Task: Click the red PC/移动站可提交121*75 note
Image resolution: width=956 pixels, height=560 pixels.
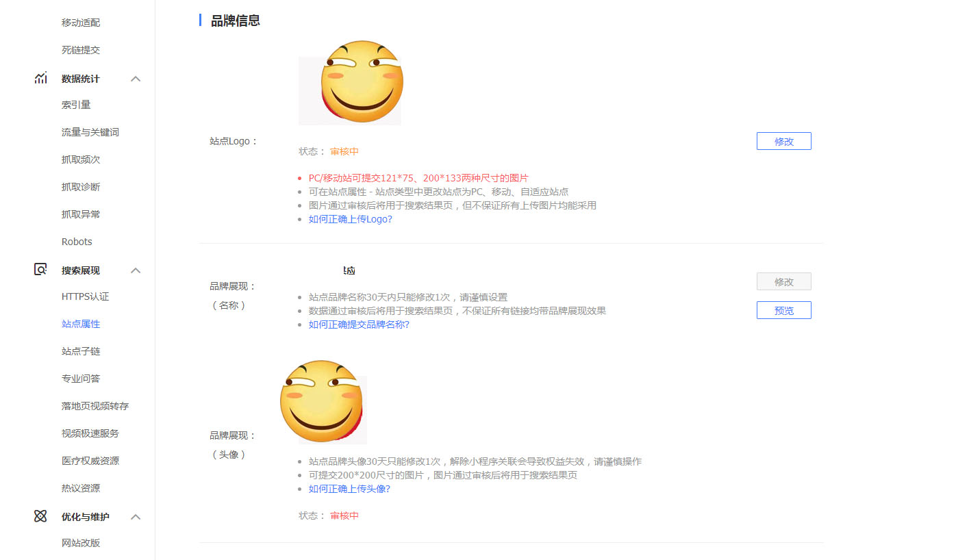Action: point(418,178)
